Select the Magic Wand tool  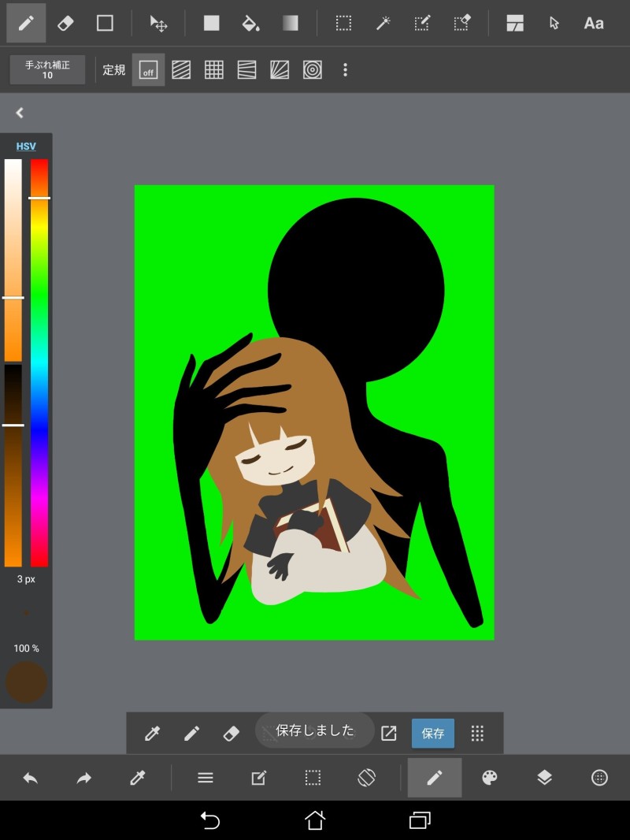pos(384,23)
